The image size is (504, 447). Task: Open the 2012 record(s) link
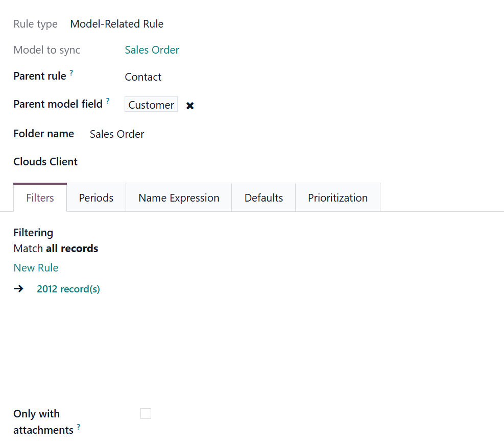click(68, 289)
